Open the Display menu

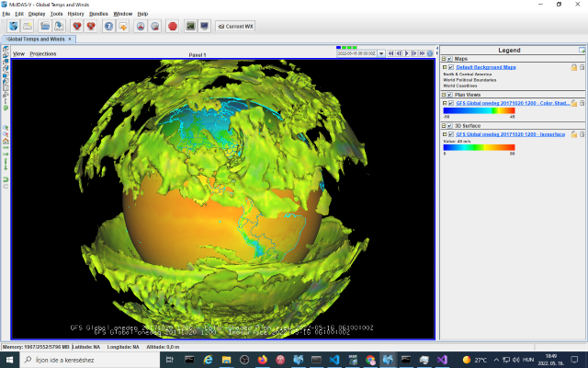[x=37, y=14]
